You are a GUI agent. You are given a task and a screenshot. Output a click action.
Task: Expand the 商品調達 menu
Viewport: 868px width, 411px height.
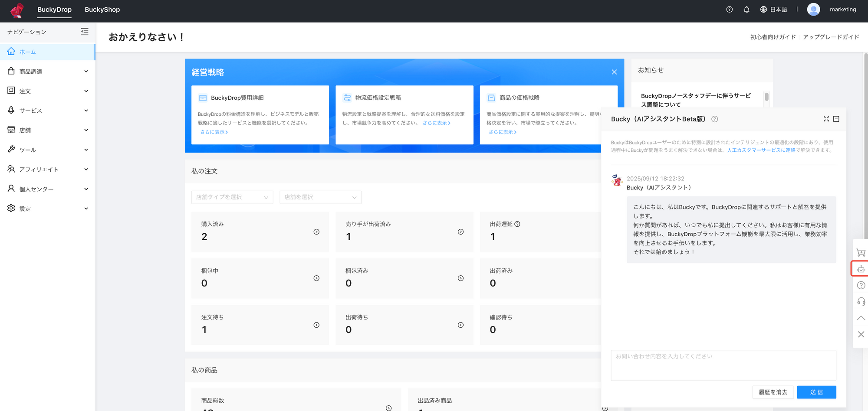tap(86, 71)
